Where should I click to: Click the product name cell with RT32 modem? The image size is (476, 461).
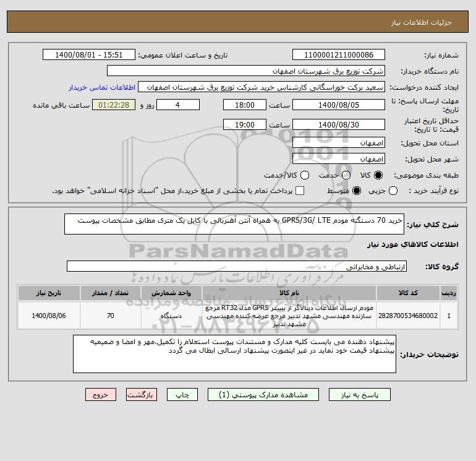point(289,316)
